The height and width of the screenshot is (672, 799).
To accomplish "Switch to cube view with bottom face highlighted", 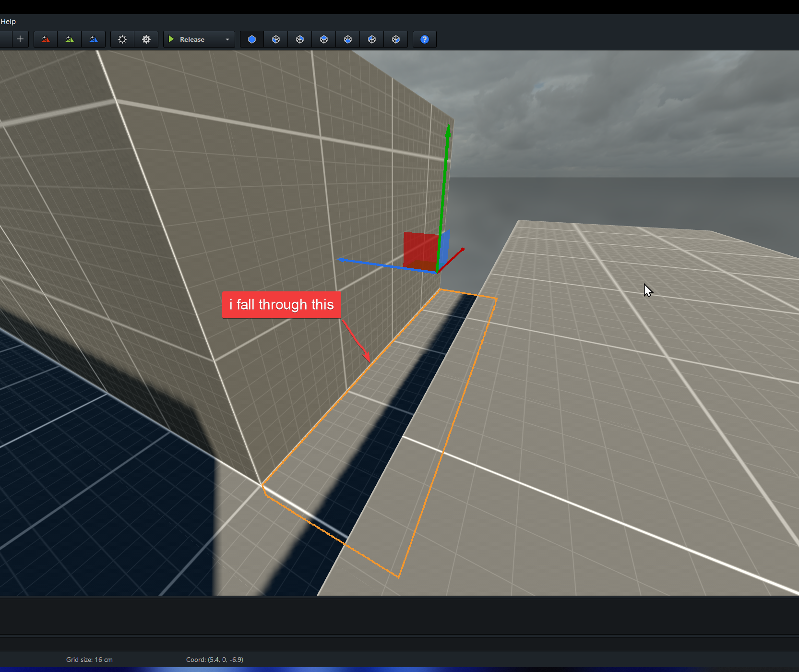I will point(348,39).
